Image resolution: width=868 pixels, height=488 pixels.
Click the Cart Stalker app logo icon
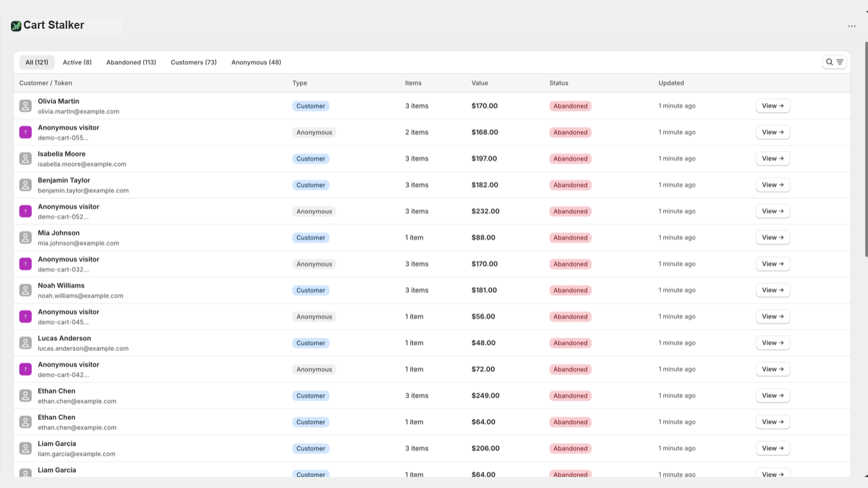click(x=16, y=25)
